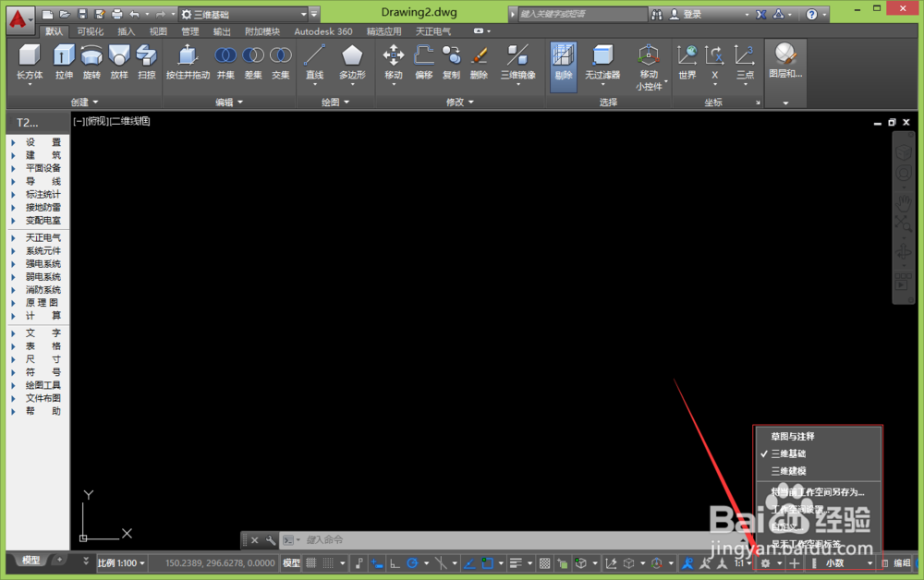Image resolution: width=924 pixels, height=580 pixels.
Task: Select the 扫掠 sweep tool
Action: tap(146, 63)
